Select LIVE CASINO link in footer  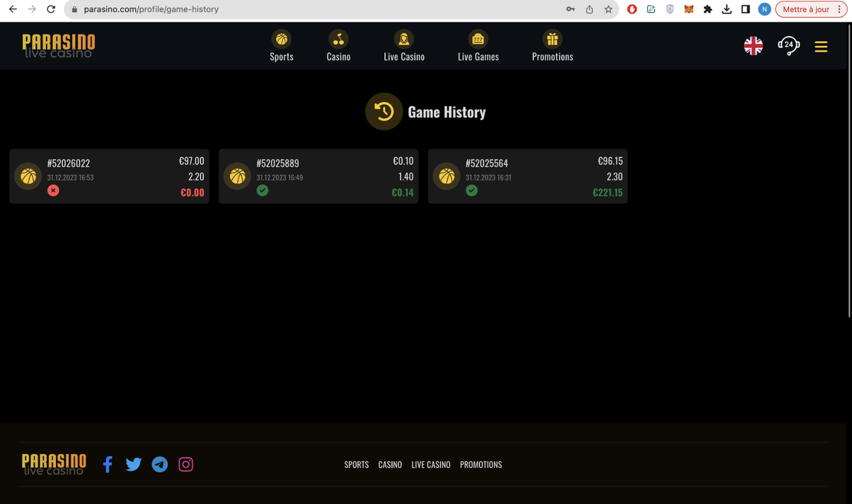[x=431, y=465]
